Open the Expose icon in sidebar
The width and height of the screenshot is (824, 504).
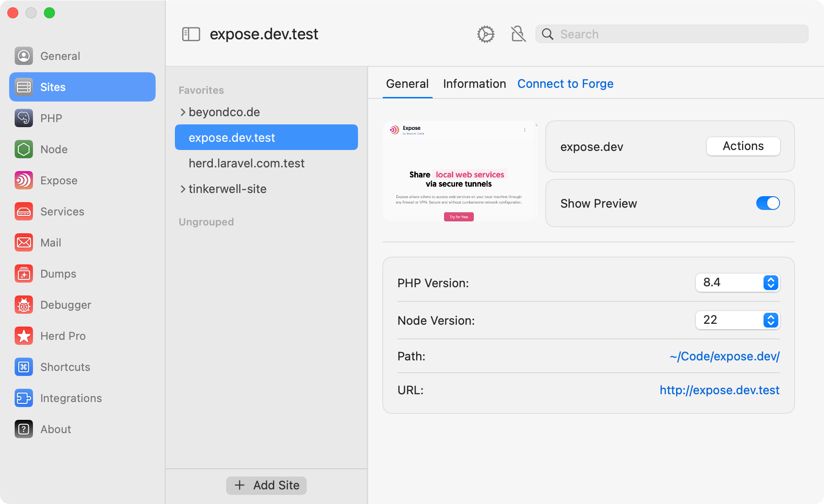point(24,180)
